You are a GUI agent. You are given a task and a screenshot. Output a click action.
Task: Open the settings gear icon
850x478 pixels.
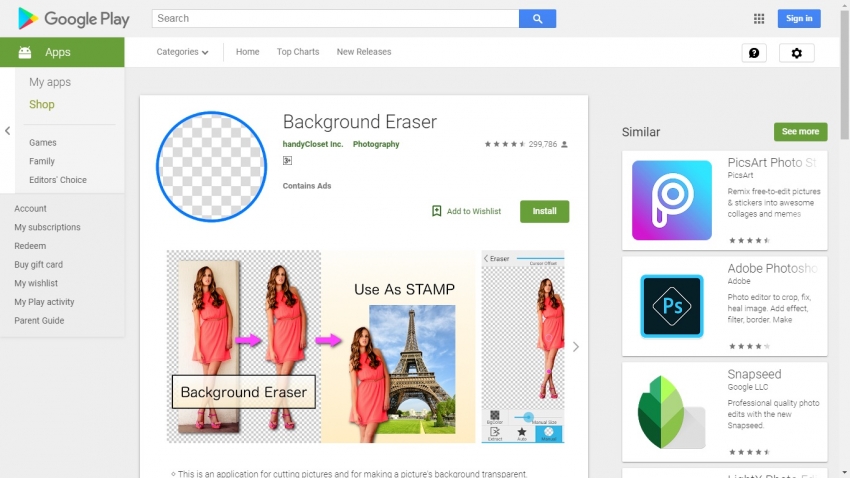click(x=796, y=53)
